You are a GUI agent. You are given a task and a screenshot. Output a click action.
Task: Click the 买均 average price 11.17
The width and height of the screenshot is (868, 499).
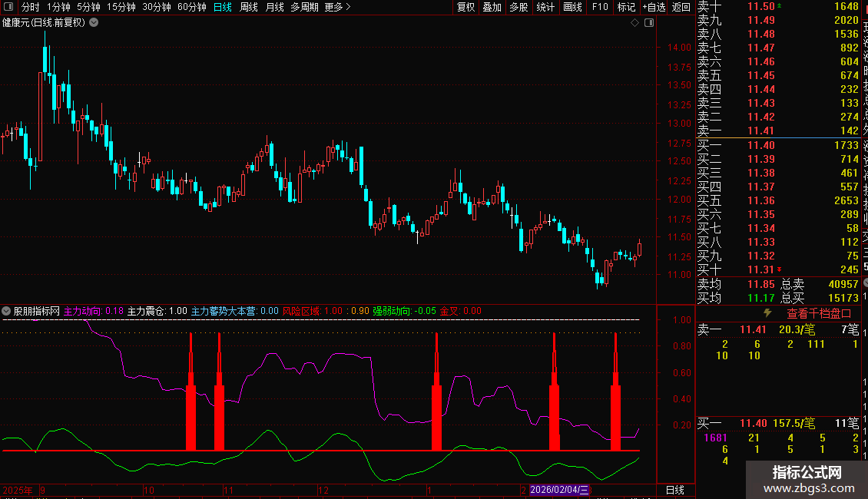click(760, 298)
